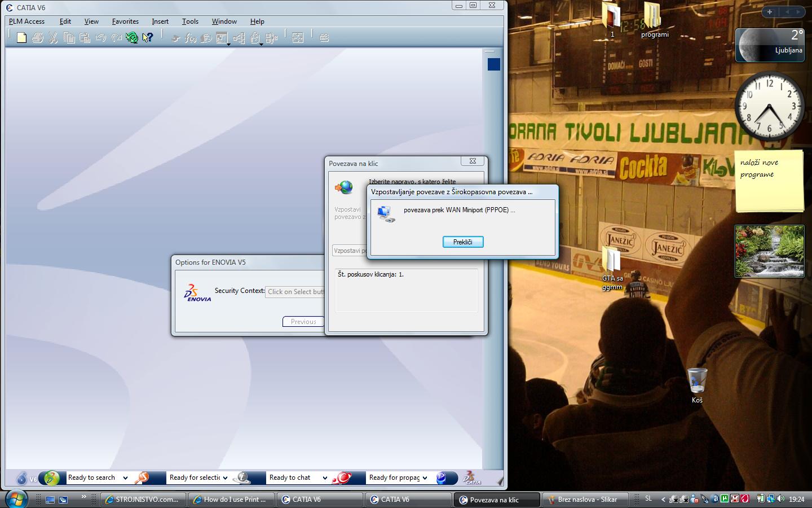The image size is (812, 508).
Task: Click the rightmost CATIA toolbar icon
Action: 324,38
